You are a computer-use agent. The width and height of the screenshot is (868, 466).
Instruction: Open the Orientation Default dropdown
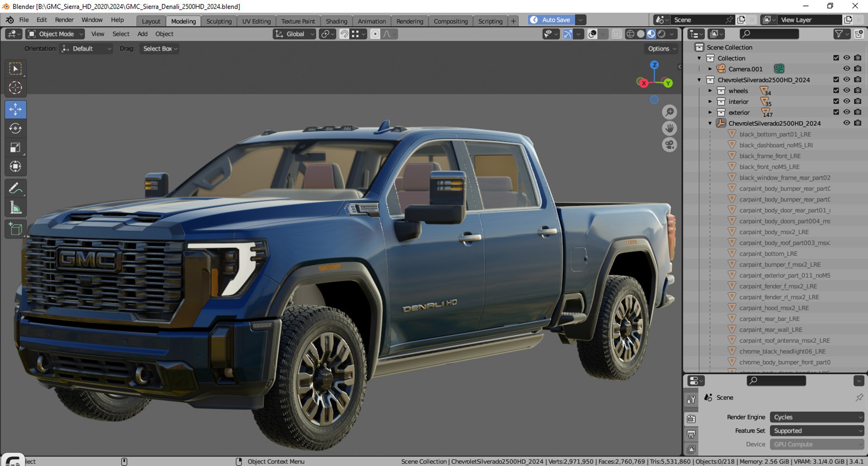click(87, 49)
